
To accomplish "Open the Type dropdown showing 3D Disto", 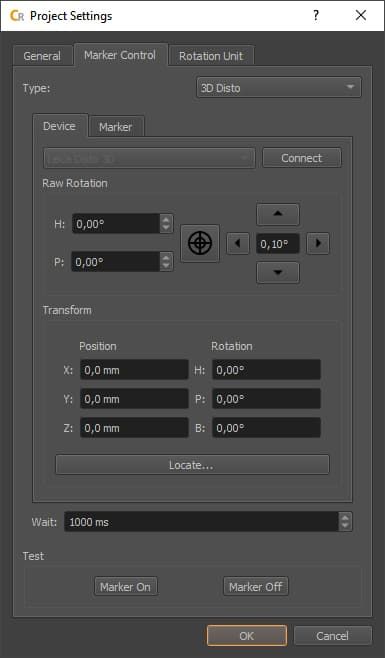I will point(278,88).
